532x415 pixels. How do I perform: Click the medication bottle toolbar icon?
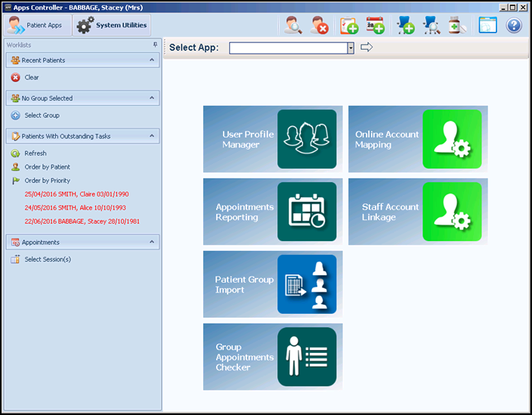[456, 26]
